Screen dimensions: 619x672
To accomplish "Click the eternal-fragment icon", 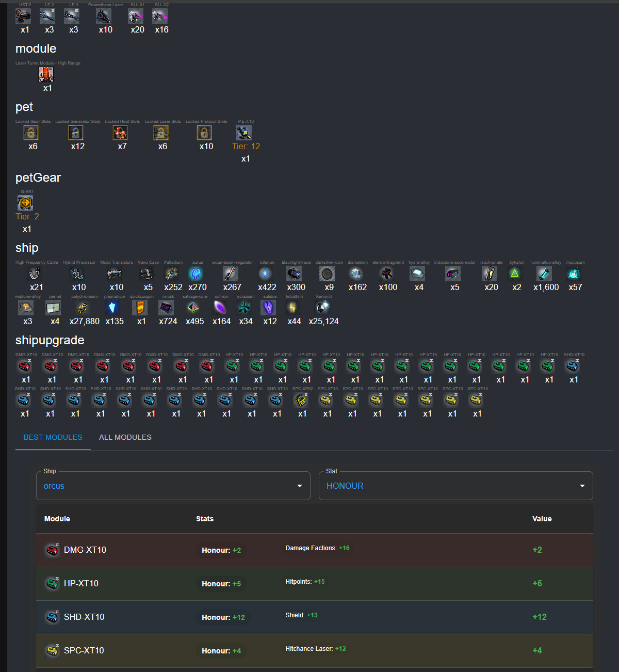I will (386, 274).
